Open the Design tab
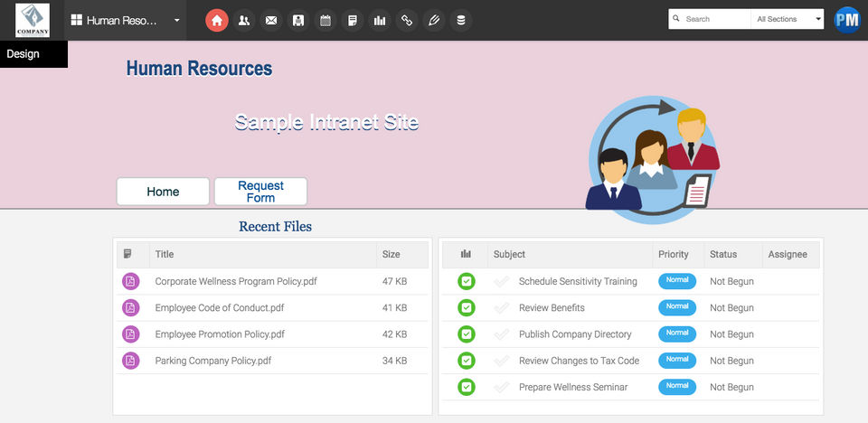The image size is (868, 423). (x=33, y=54)
